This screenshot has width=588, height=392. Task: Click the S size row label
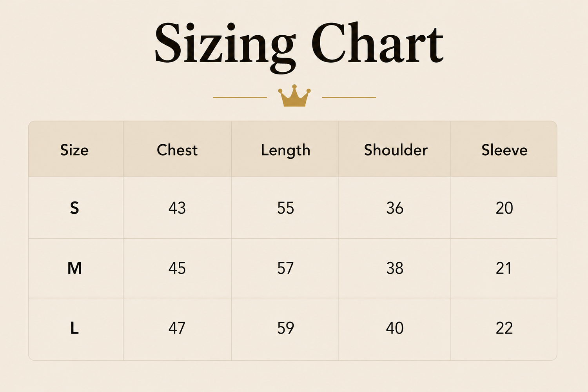[x=74, y=208]
